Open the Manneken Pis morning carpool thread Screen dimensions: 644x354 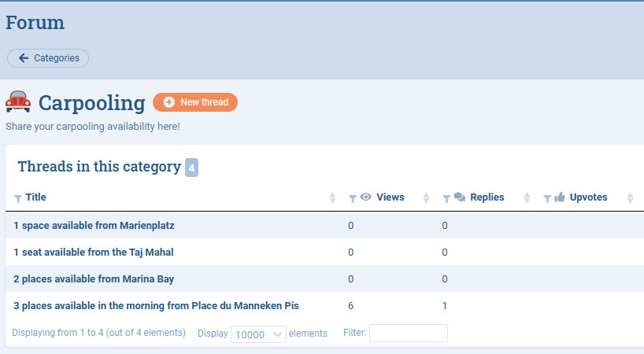click(156, 306)
